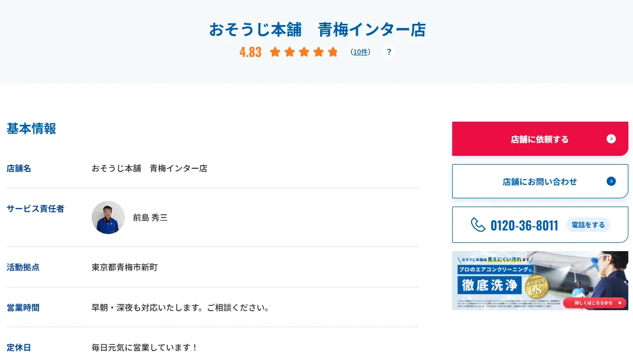Screen dimensions: 633x364
Task: Click the サービス責任者 label
Action: pyautogui.click(x=36, y=209)
